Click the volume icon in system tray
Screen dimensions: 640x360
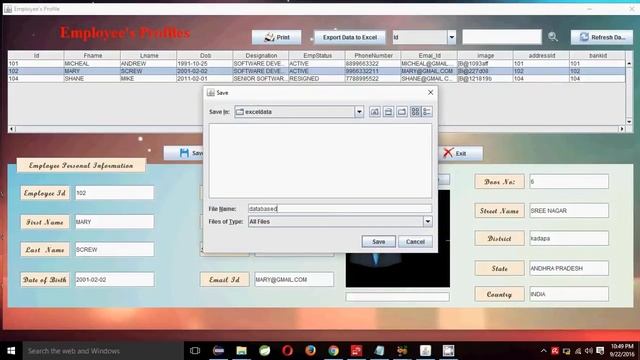588,351
